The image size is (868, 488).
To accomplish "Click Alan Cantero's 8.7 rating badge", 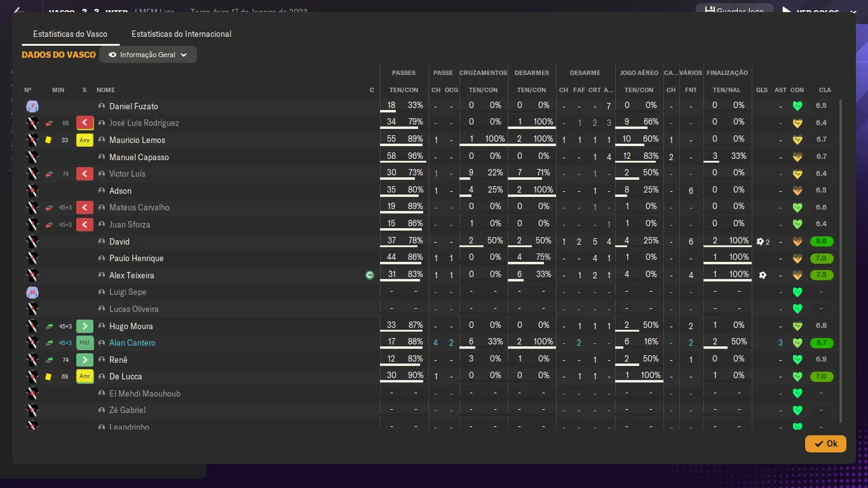I will (822, 342).
